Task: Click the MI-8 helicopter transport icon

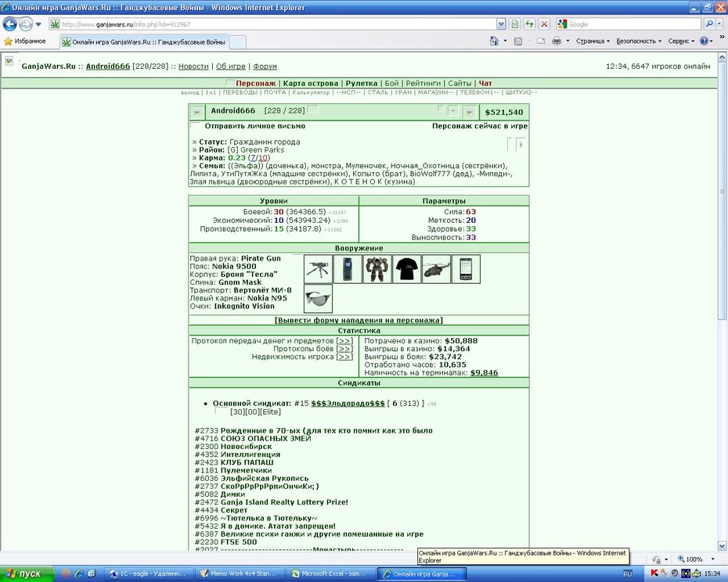Action: (437, 269)
